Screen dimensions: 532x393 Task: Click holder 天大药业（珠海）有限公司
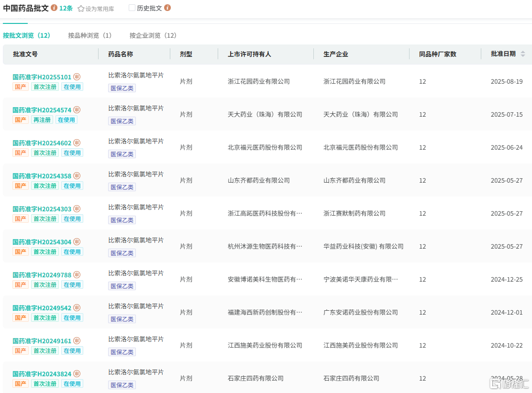(265, 115)
